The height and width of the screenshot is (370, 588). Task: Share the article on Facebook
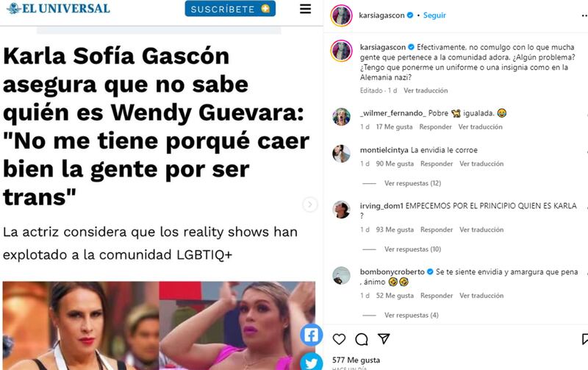[311, 335]
